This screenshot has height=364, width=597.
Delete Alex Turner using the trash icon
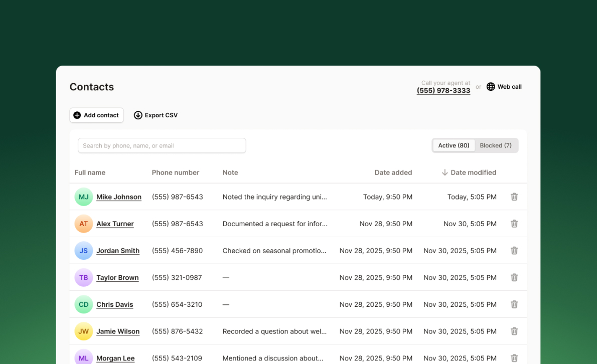click(514, 224)
